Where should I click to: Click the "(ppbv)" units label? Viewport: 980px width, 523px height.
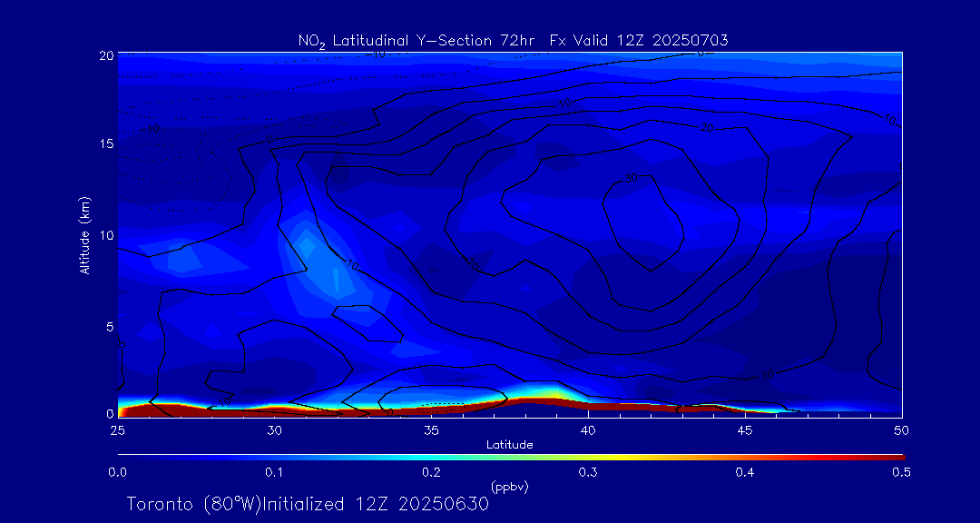click(x=510, y=488)
